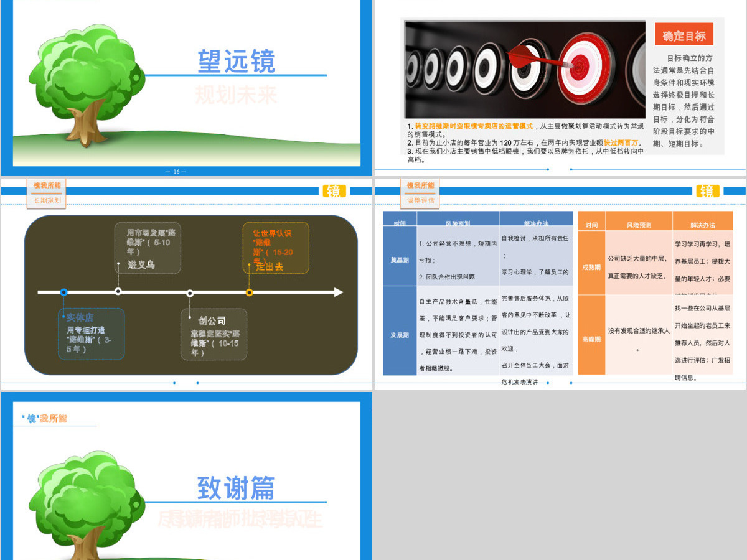747x560 pixels.
Task: Click the page number 16 on the first slide
Action: pos(176,171)
